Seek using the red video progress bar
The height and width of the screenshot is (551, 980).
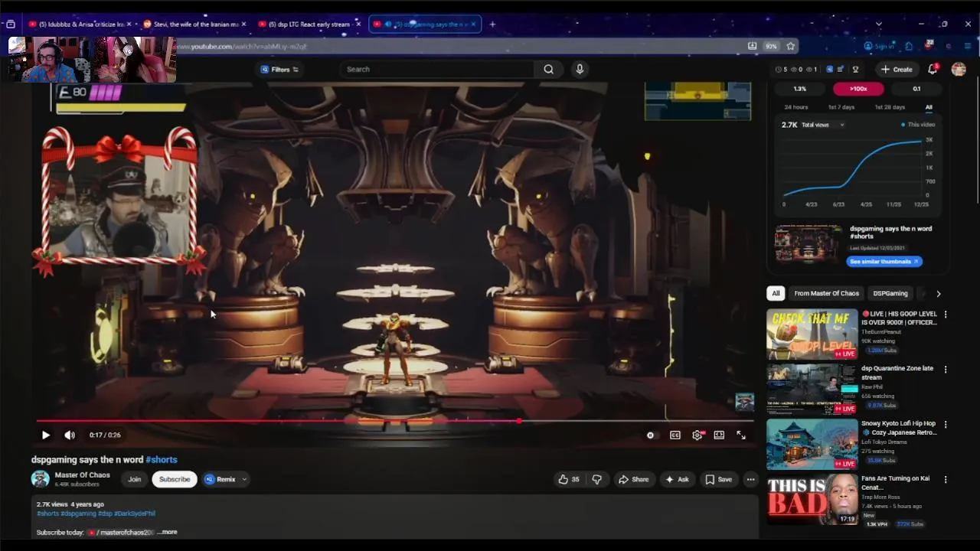point(394,421)
